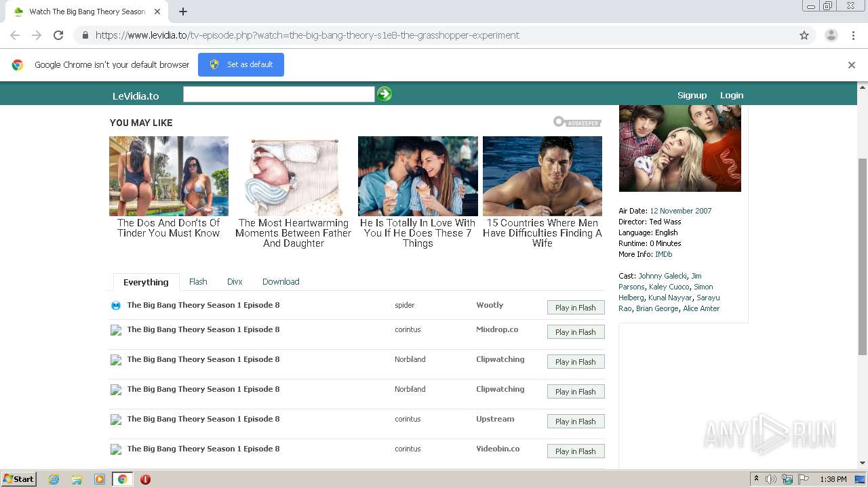Show hidden system tray icons
868x488 pixels.
click(756, 479)
